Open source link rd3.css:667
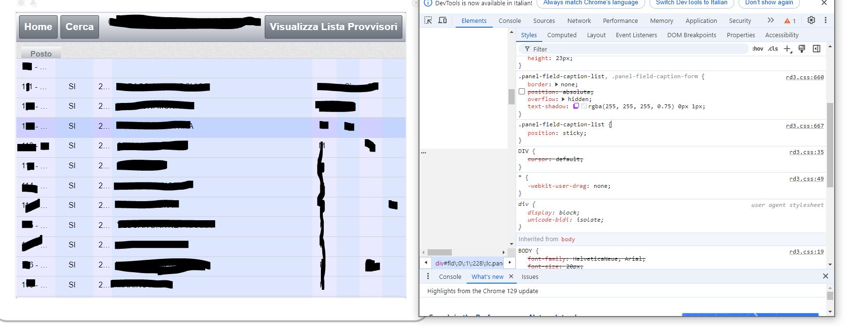 [x=804, y=126]
